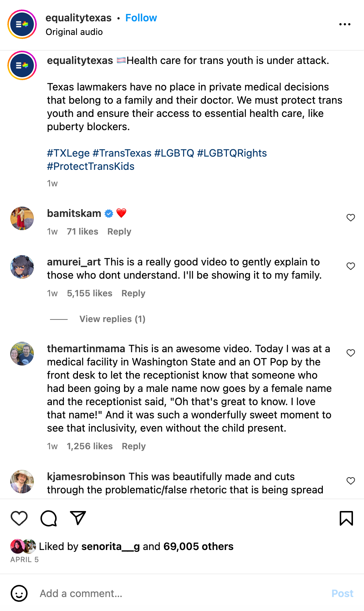
Task: Open the #ProtectTransKids hashtag
Action: [x=91, y=167]
